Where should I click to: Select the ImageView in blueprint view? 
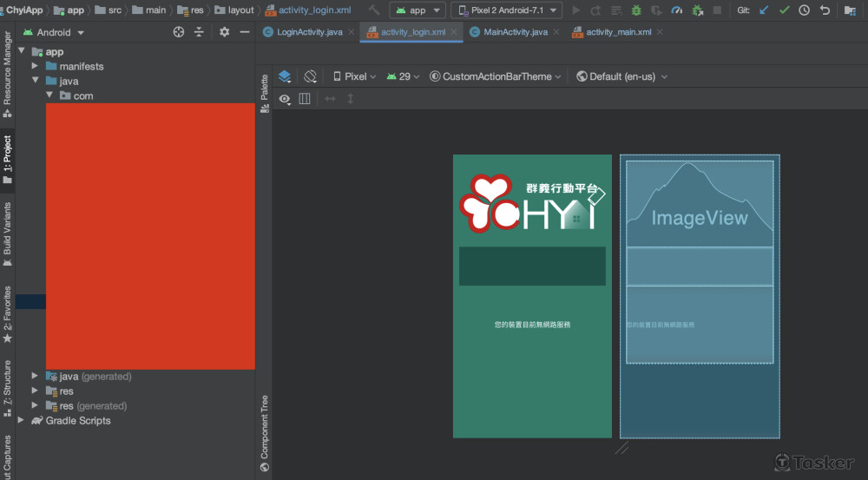pos(699,217)
